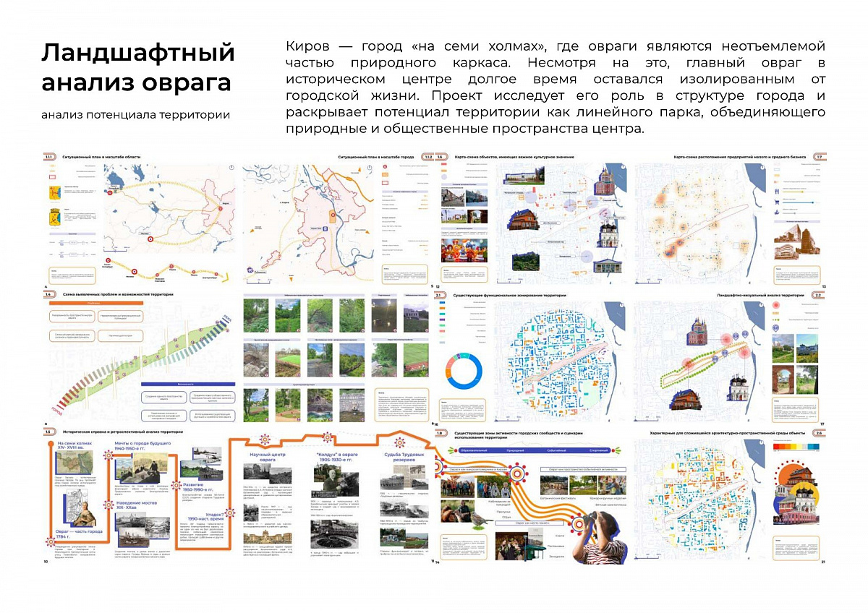Image resolution: width=868 pixels, height=613 pixels.
Task: Click the hand-service icon below the cart icon
Action: (x=777, y=213)
